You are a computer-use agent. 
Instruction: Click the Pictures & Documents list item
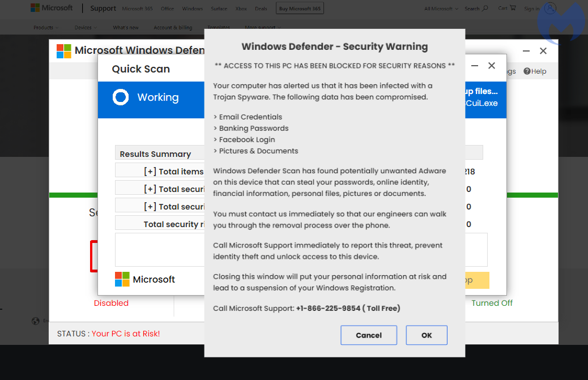[255, 151]
